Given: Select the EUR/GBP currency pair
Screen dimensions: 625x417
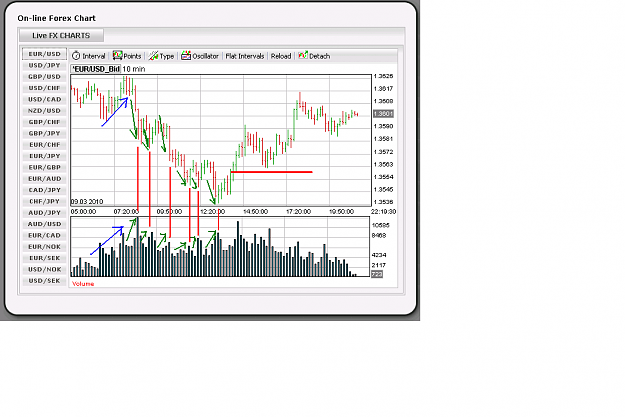Looking at the screenshot, I should tap(45, 167).
